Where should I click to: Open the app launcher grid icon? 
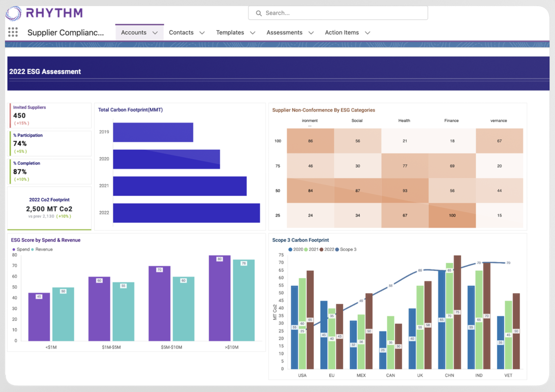13,32
